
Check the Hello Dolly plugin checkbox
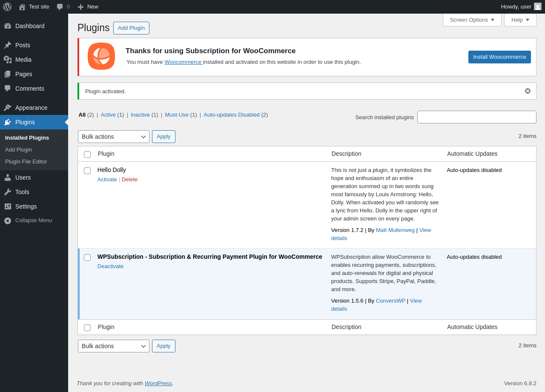pos(87,171)
